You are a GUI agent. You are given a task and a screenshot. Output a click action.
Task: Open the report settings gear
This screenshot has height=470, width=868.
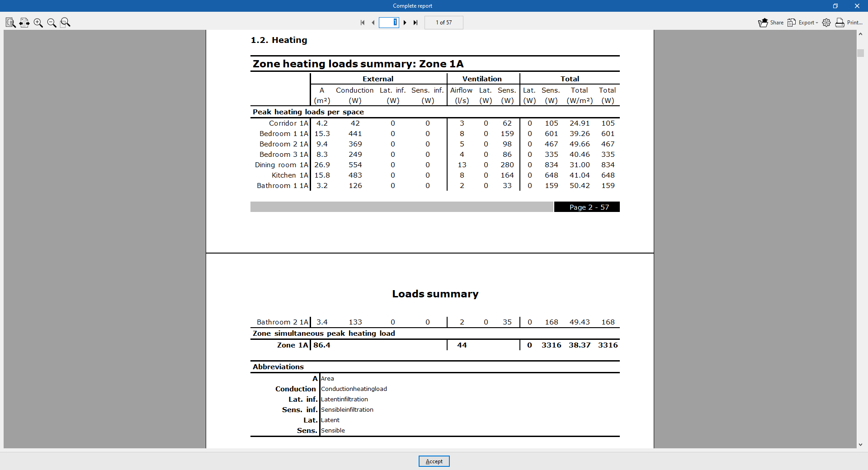pos(827,22)
